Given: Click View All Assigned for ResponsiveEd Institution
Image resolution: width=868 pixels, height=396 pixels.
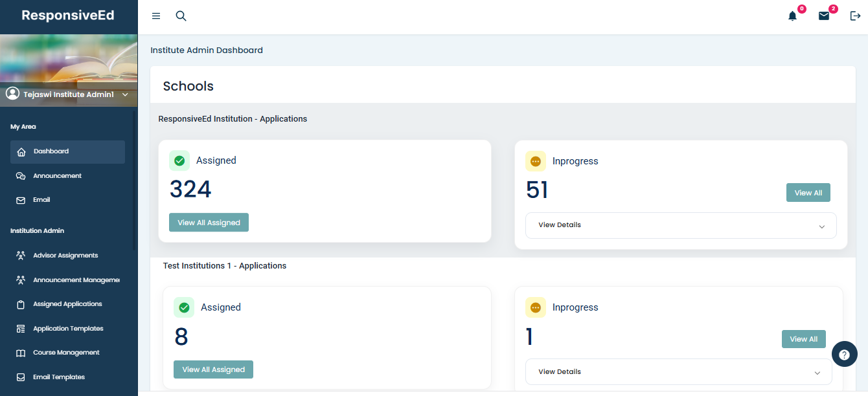Looking at the screenshot, I should pos(209,223).
